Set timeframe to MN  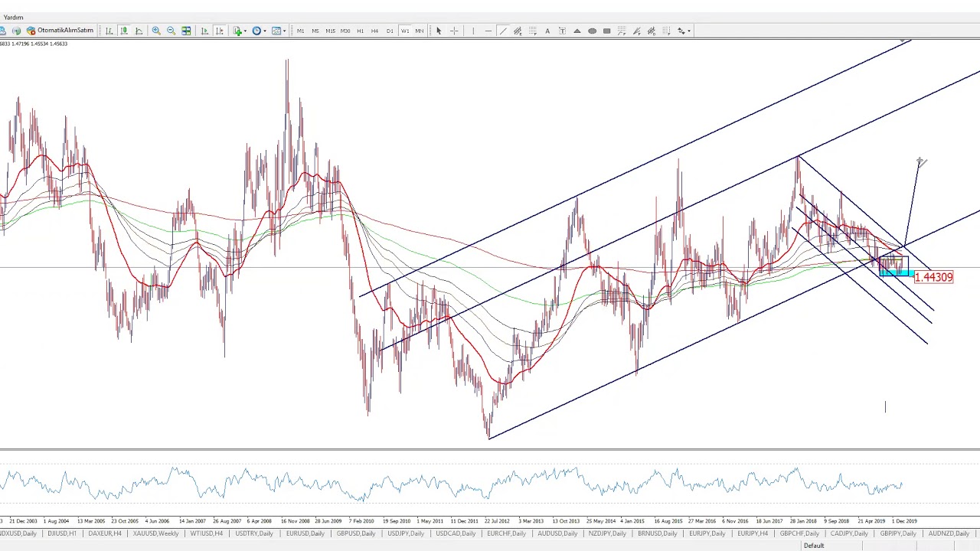pyautogui.click(x=420, y=31)
